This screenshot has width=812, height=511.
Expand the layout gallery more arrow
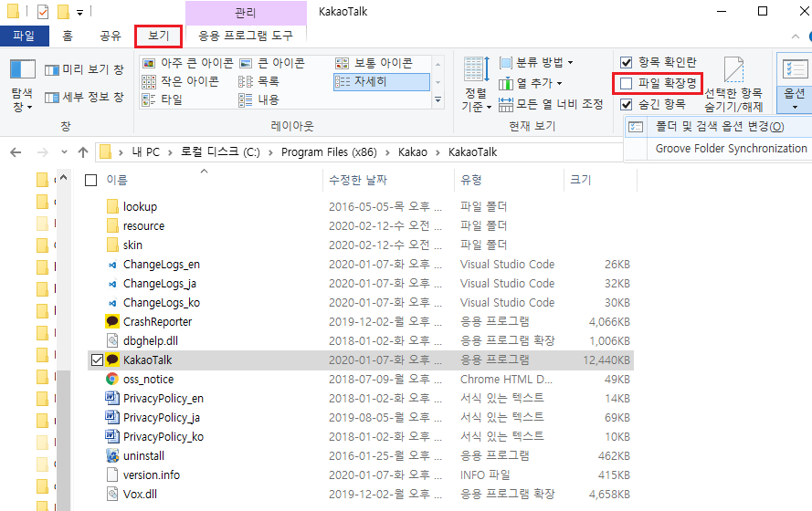click(x=438, y=99)
